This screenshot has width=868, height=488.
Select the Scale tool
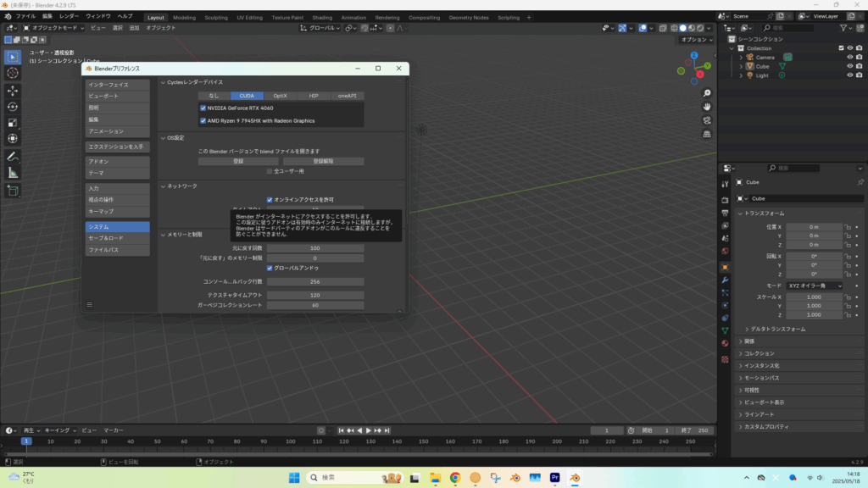[x=13, y=123]
